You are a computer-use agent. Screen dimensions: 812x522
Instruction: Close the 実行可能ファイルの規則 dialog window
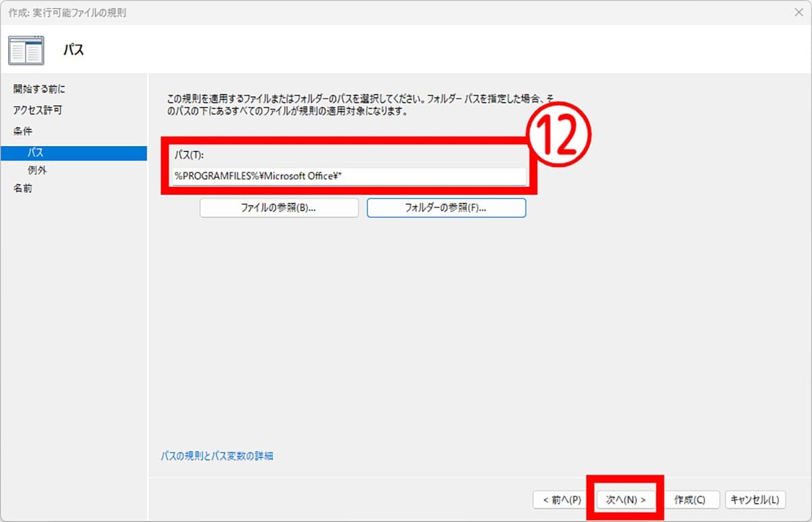pyautogui.click(x=799, y=12)
